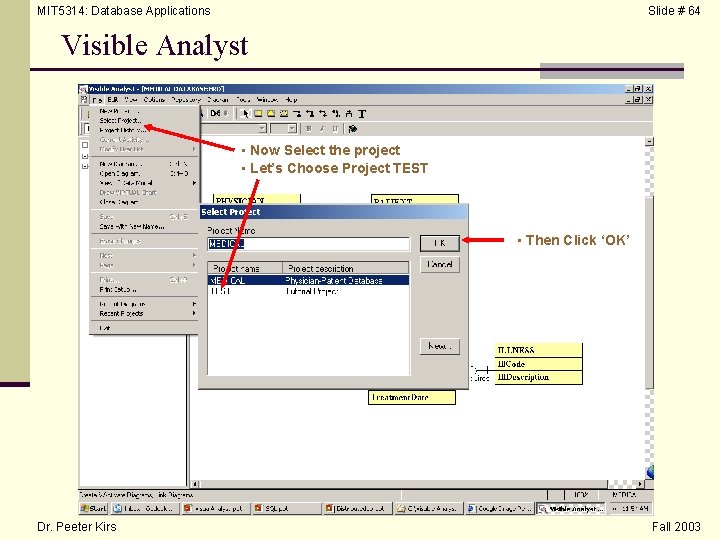Image resolution: width=720 pixels, height=540 pixels.
Task: Click the bold formatting icon
Action: [309, 129]
